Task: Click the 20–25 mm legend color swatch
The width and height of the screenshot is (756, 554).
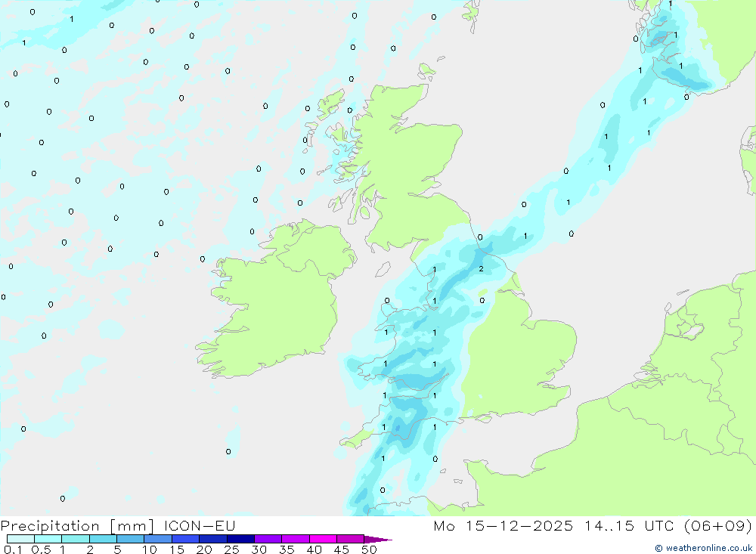Action: tap(212, 539)
